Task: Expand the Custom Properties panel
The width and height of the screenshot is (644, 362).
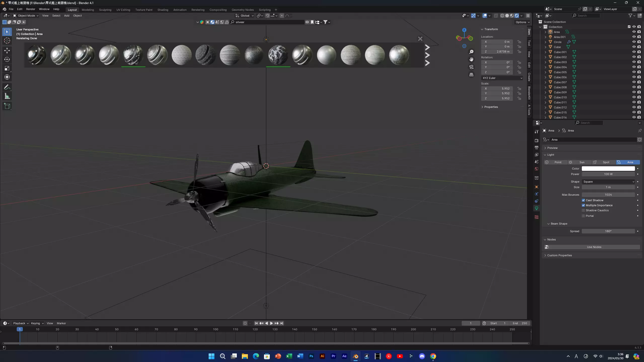Action: (559, 255)
